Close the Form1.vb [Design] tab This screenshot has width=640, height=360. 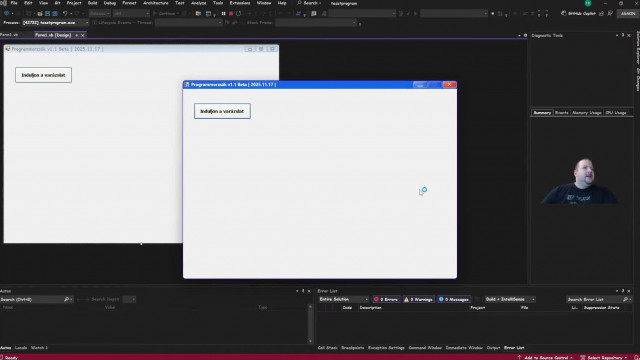82,36
